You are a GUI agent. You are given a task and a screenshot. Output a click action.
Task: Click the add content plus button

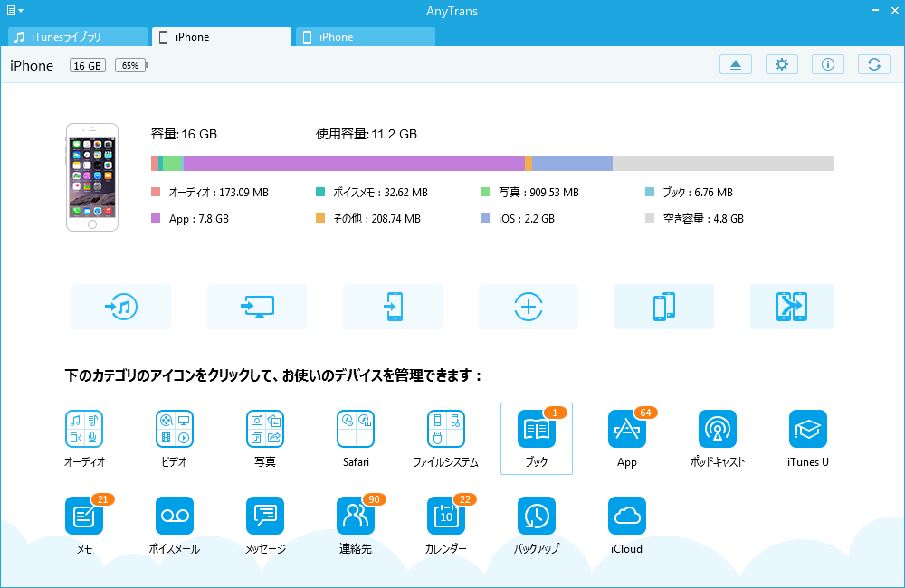click(x=529, y=307)
